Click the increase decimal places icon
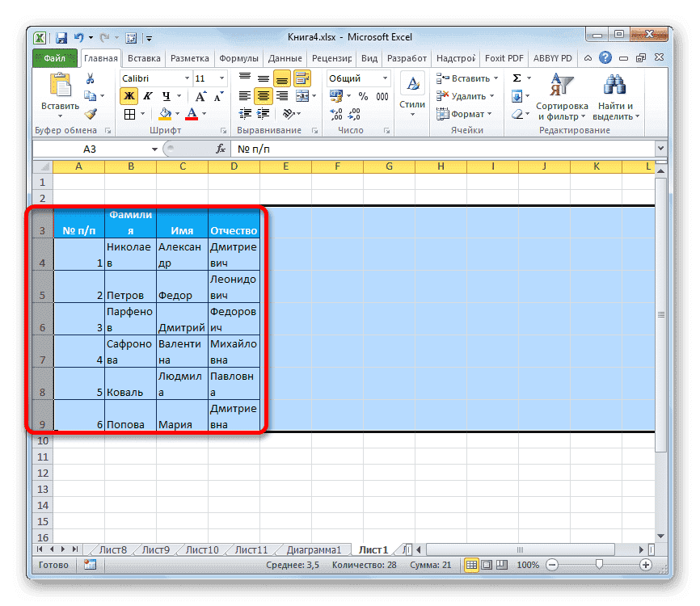This screenshot has height=606, width=700. (x=336, y=113)
